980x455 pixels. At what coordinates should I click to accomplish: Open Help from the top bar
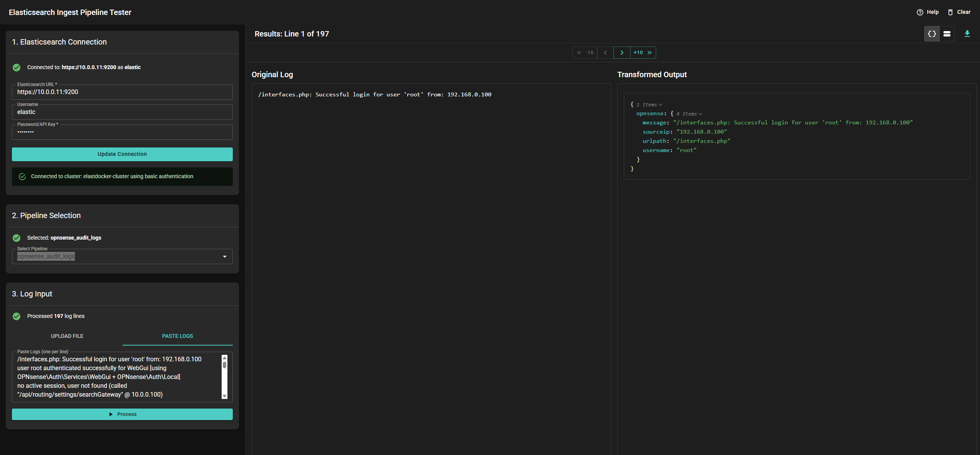927,12
